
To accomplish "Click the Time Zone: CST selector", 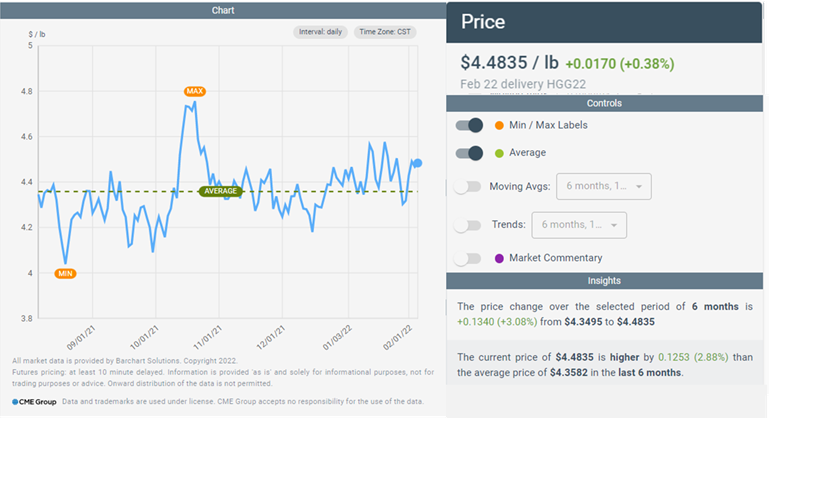I will (385, 32).
